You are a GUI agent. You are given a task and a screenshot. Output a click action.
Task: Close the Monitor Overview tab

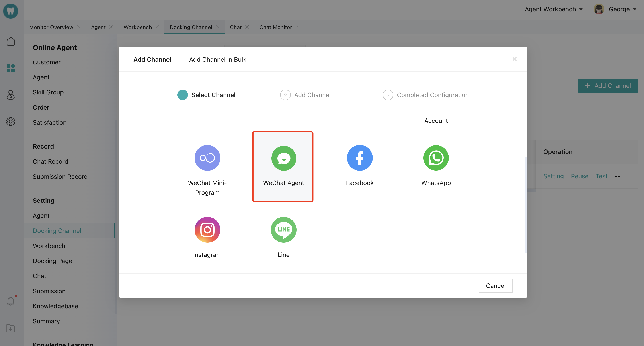click(x=79, y=27)
